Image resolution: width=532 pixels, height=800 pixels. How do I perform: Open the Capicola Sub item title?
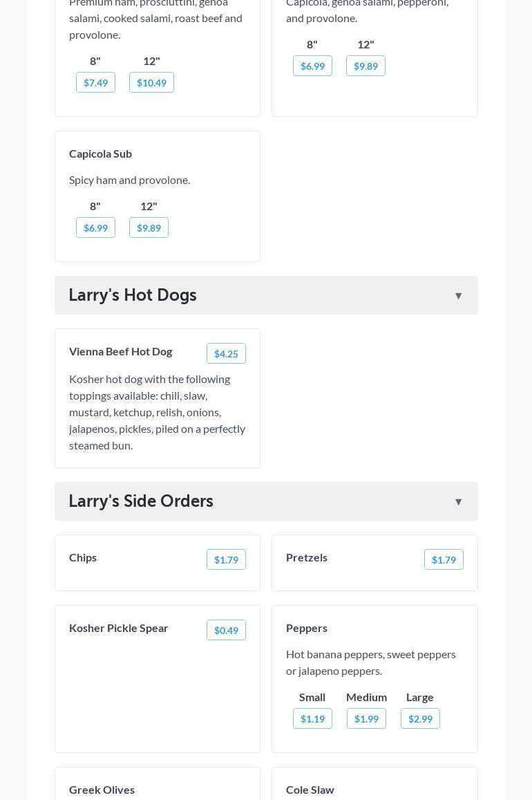pyautogui.click(x=100, y=154)
